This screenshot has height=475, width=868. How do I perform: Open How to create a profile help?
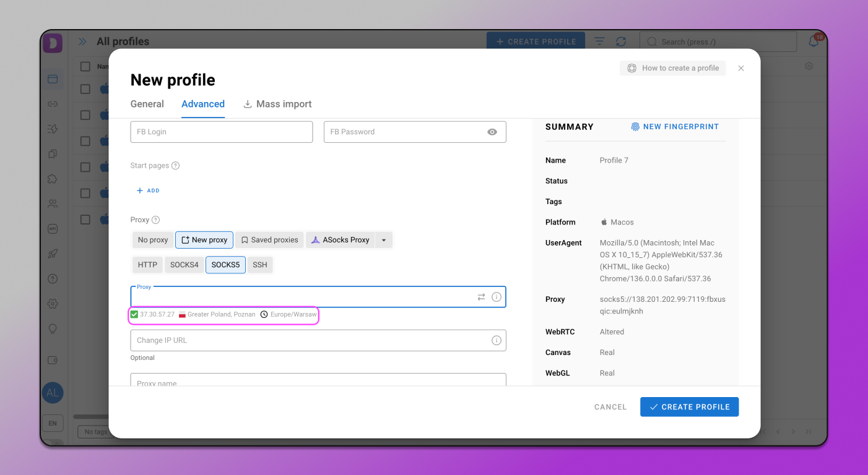pyautogui.click(x=672, y=68)
